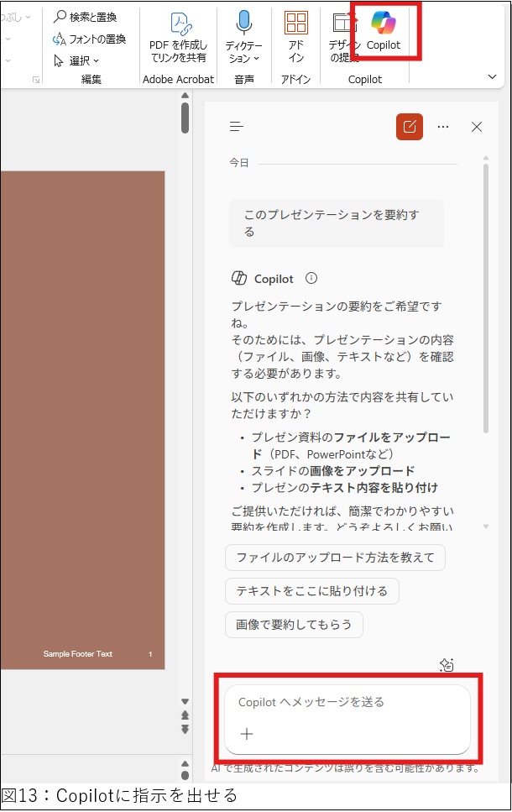Open the Add-ins button
Image resolution: width=512 pixels, height=812 pixels.
[x=295, y=37]
